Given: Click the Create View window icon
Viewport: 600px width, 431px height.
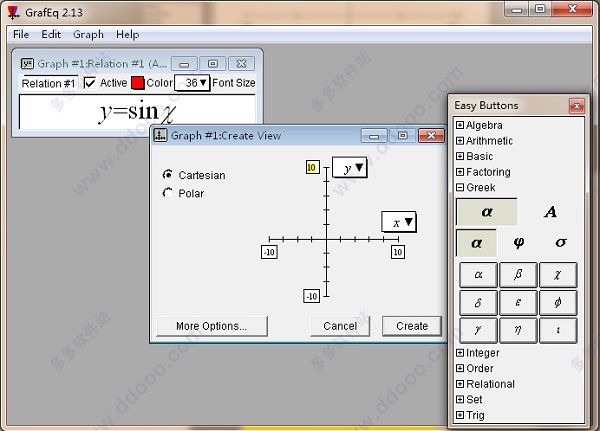Looking at the screenshot, I should [x=160, y=135].
